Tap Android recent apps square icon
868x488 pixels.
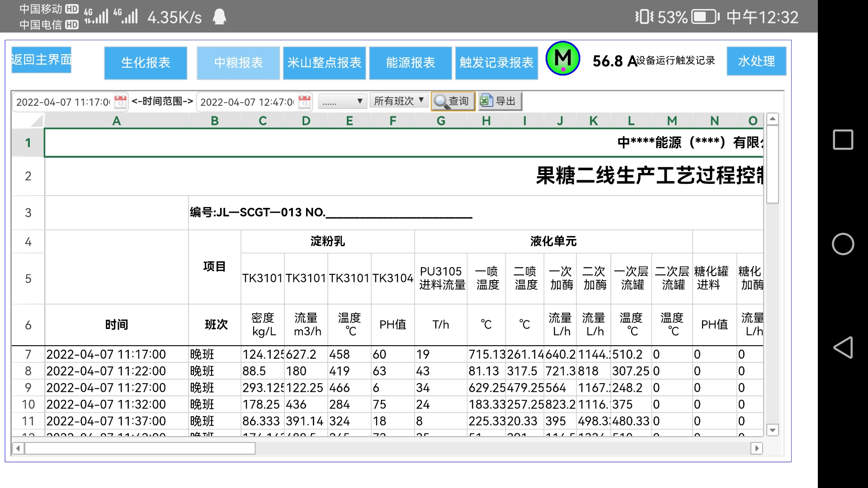[x=843, y=140]
